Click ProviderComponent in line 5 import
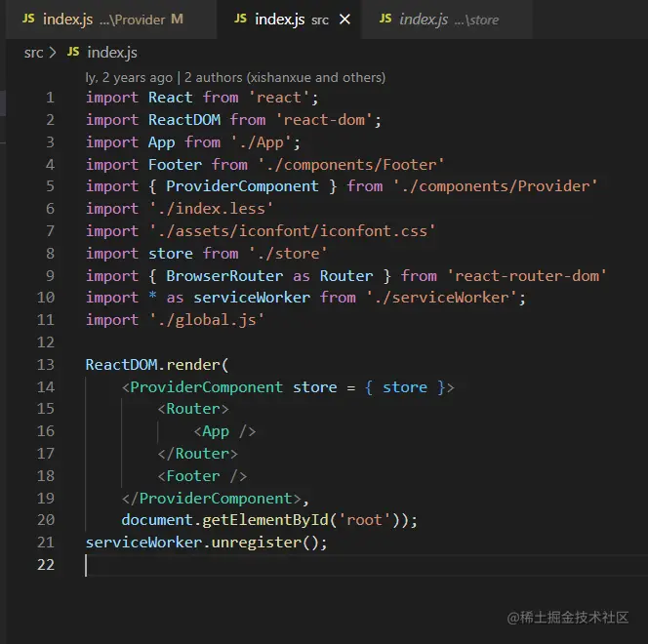The image size is (648, 644). [x=242, y=186]
